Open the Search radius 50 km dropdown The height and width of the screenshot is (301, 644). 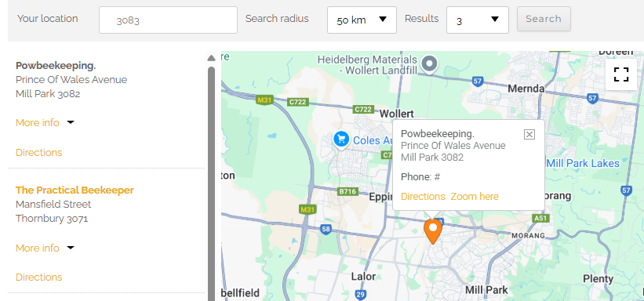coord(362,20)
